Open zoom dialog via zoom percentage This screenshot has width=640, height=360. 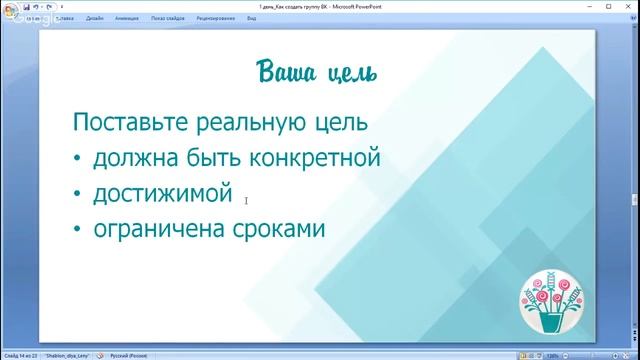click(x=552, y=356)
